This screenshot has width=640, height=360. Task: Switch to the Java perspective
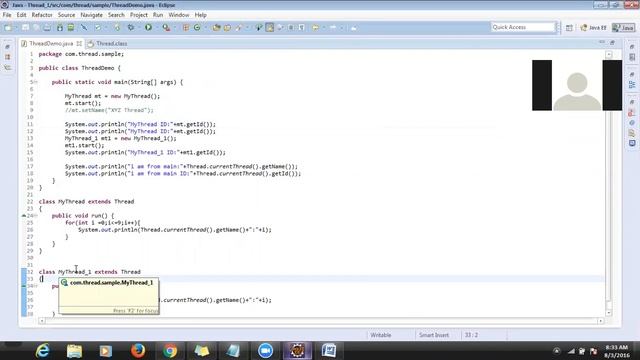point(624,28)
